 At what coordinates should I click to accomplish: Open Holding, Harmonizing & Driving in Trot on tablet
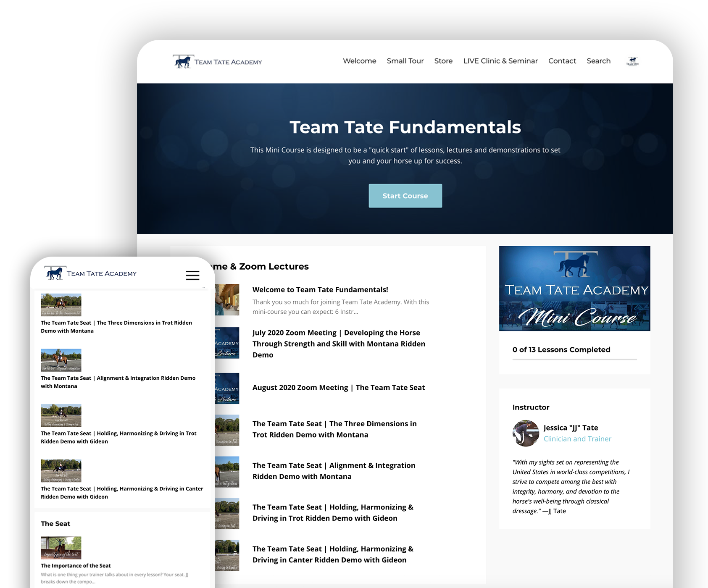(333, 513)
